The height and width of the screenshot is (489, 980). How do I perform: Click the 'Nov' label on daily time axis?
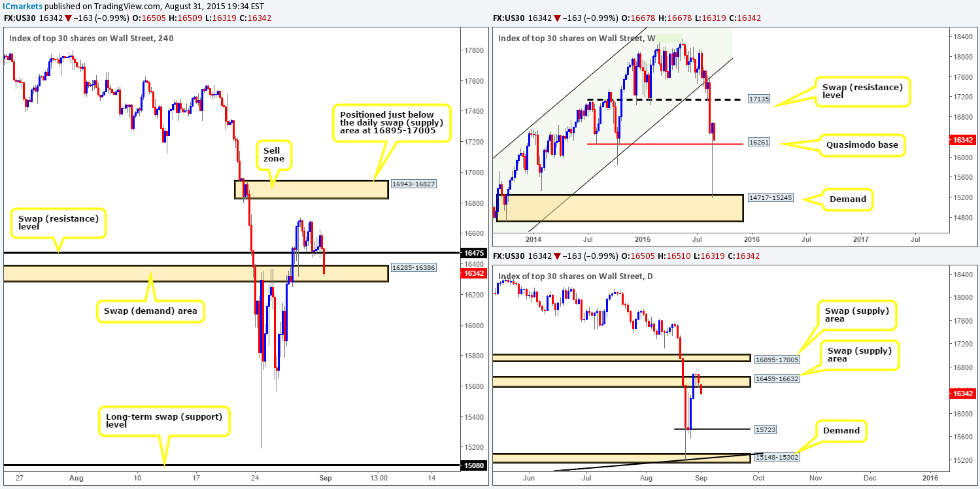tap(815, 477)
